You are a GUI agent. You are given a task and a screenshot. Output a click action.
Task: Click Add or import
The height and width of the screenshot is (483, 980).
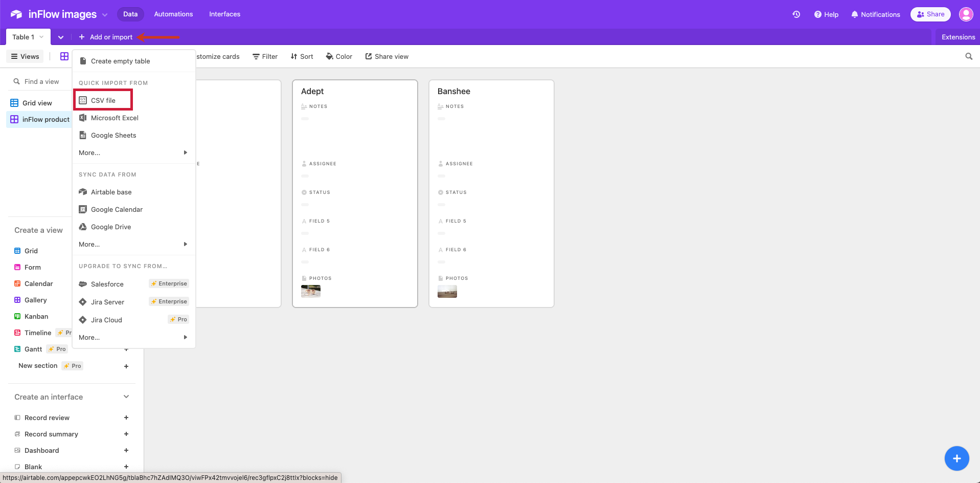[105, 37]
